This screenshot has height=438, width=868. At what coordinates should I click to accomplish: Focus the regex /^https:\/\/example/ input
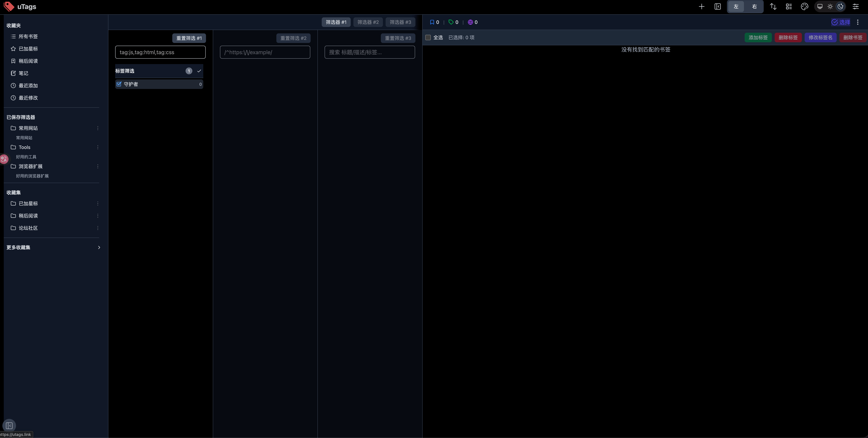265,52
